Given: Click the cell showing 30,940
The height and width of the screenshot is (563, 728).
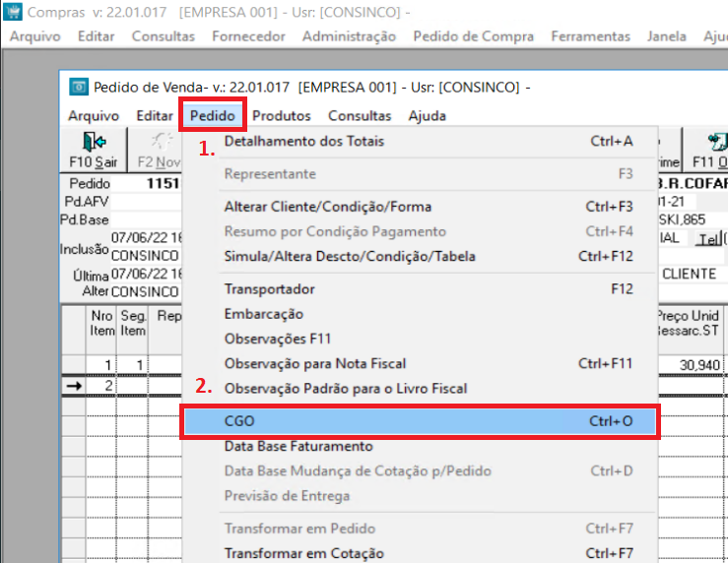Looking at the screenshot, I should [691, 365].
